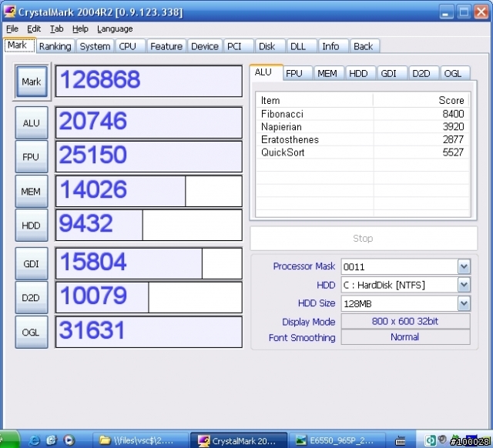
Task: Switch to the Back tab
Action: tap(363, 46)
